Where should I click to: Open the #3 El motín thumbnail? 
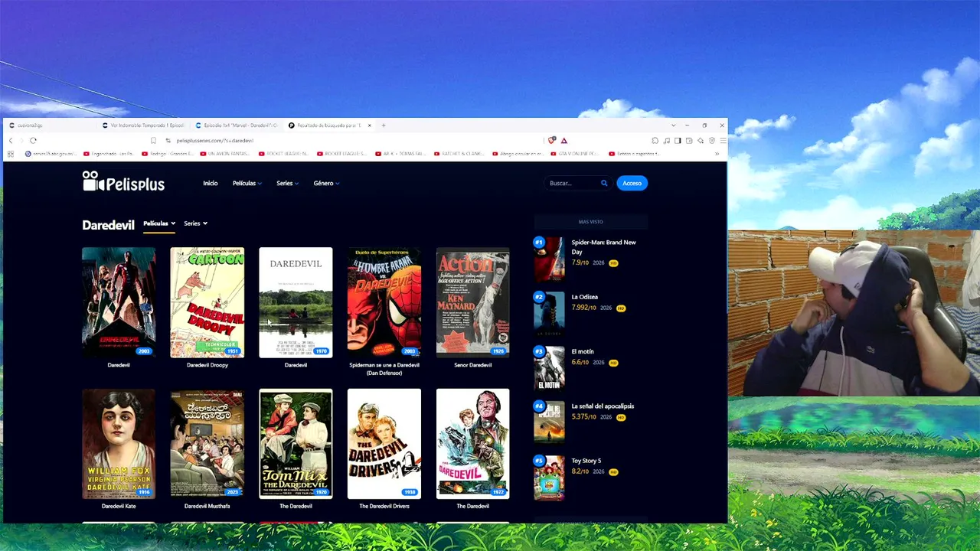(x=549, y=369)
